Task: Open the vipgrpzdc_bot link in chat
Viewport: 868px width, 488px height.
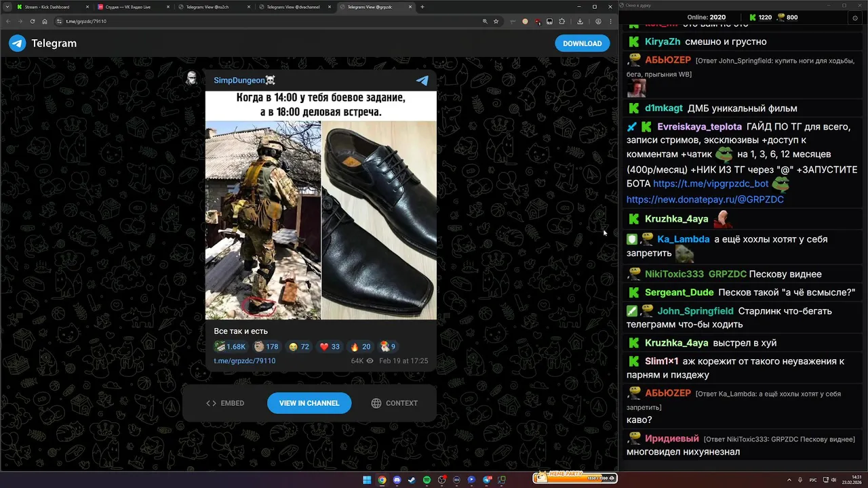Action: click(x=711, y=184)
